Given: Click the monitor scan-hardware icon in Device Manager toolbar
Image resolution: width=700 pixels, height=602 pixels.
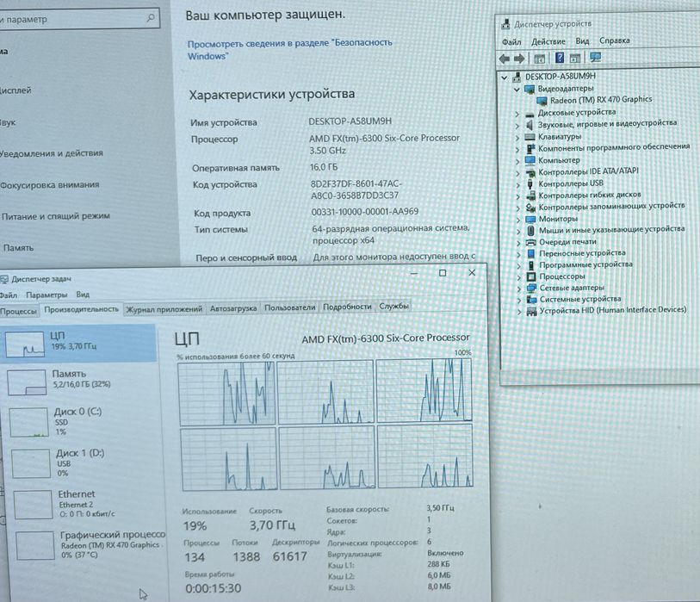Looking at the screenshot, I should (x=595, y=57).
